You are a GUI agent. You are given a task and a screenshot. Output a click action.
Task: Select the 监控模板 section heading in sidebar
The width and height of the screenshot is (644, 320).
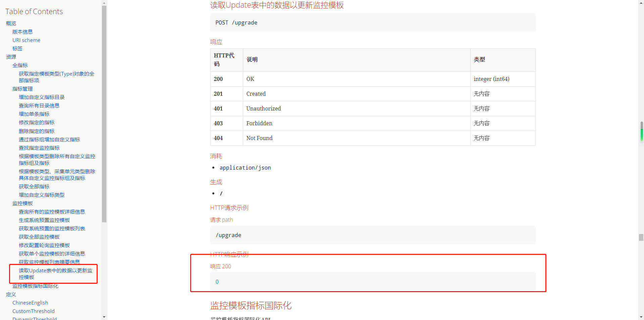point(22,203)
